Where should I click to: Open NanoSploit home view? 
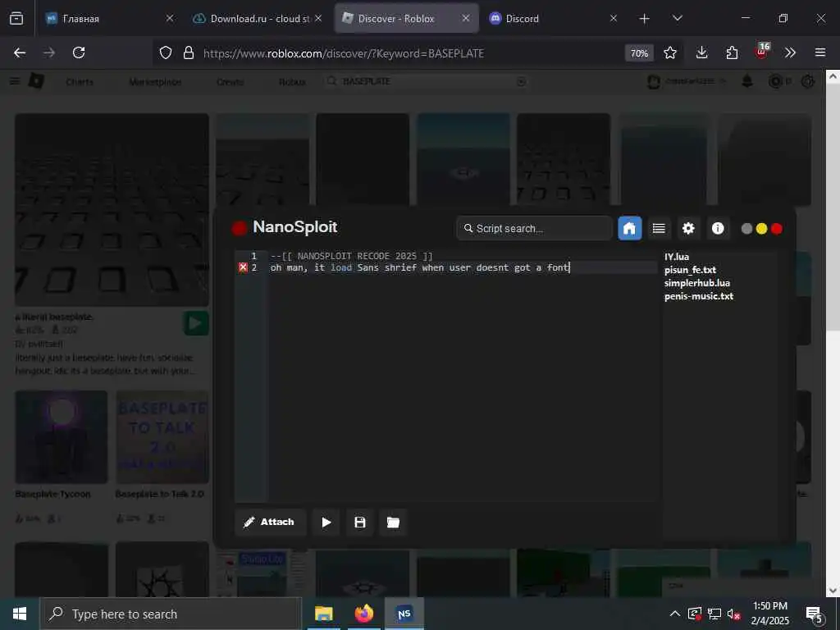coord(629,229)
